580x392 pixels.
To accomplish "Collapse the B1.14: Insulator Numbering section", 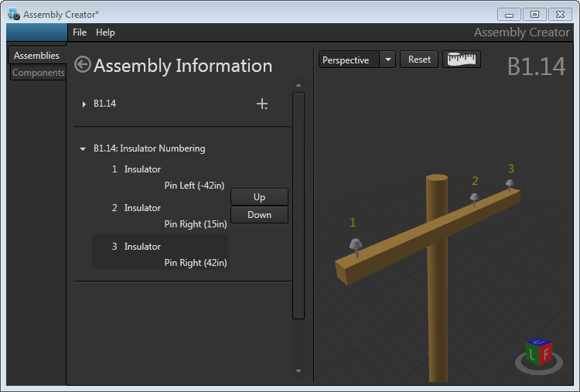I will coord(83,148).
